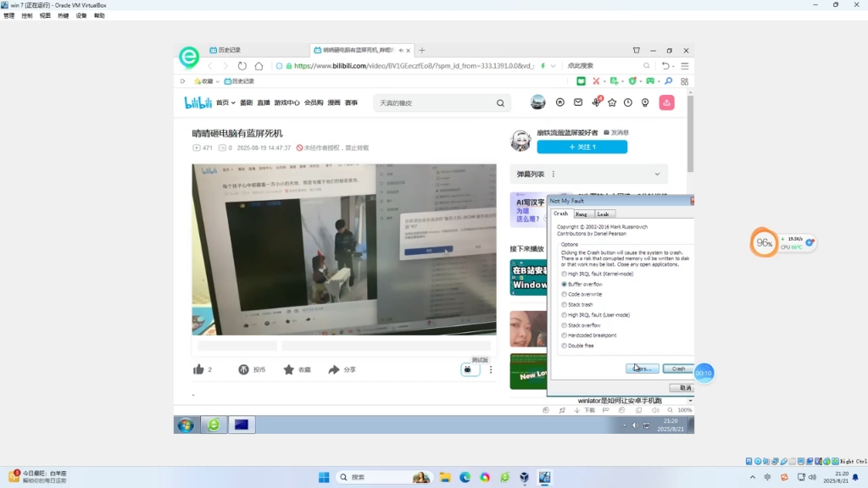Screen dimensions: 868x488
Task: Open VirtualBox 管理 menu
Action: (x=8, y=15)
